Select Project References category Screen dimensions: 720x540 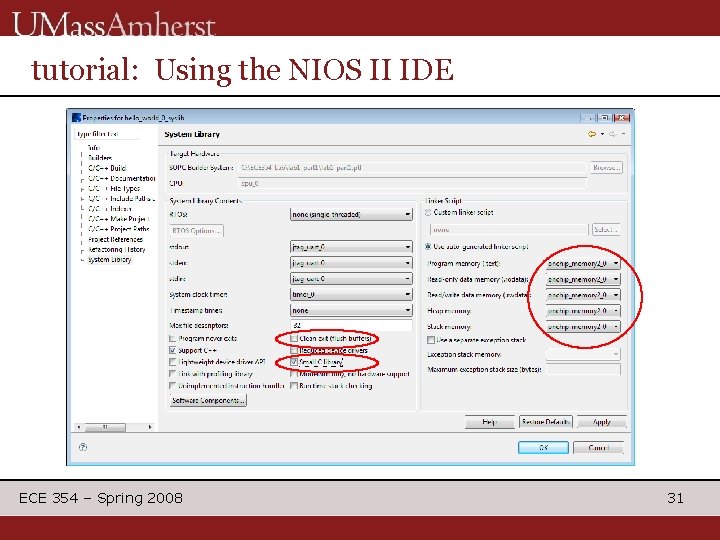pos(115,239)
